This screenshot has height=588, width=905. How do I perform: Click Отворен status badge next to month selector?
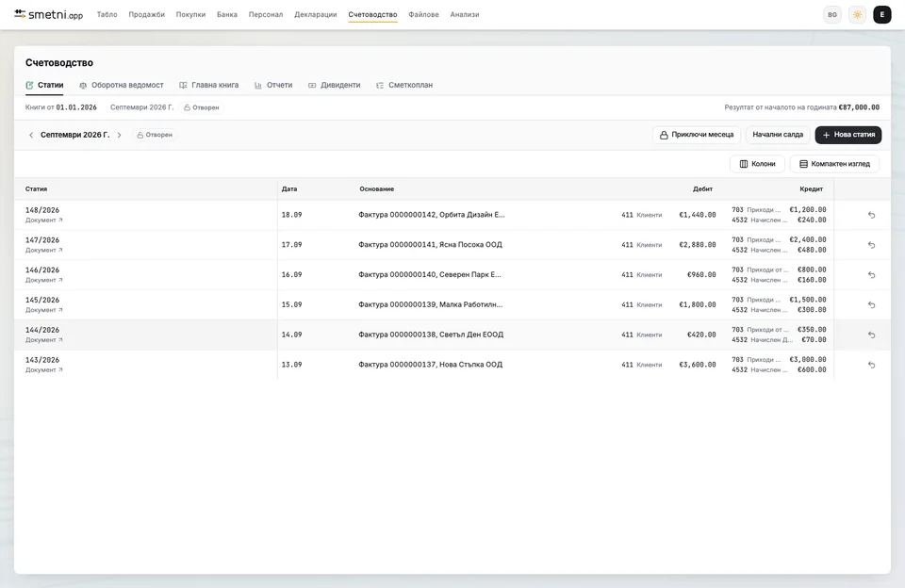click(x=155, y=135)
